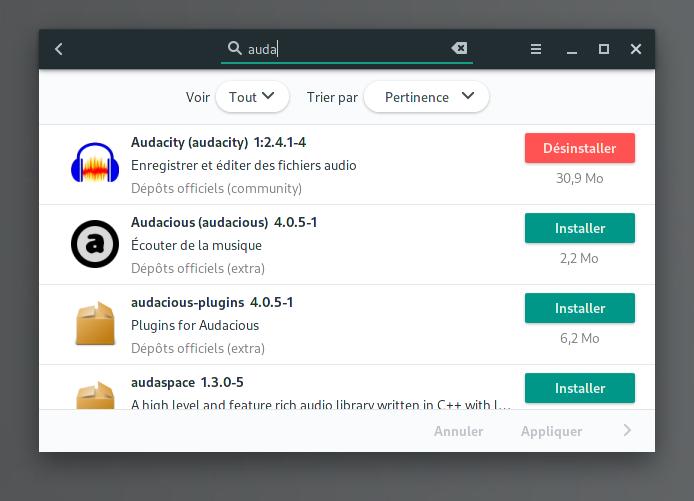Go back with the left arrow icon
694x501 pixels.
(x=58, y=49)
